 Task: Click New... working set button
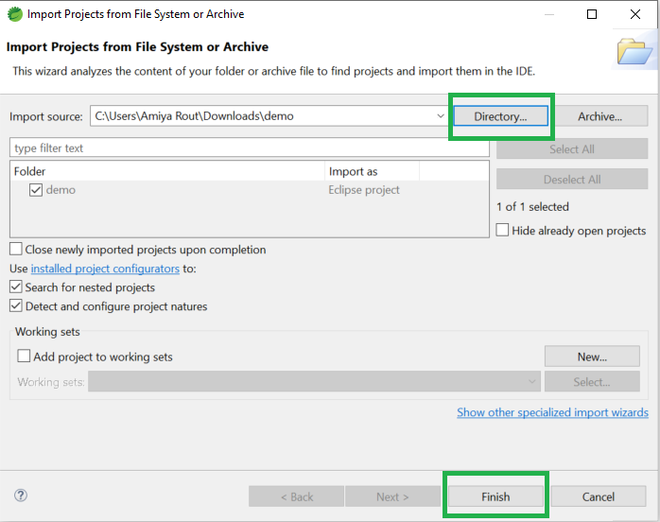[591, 356]
